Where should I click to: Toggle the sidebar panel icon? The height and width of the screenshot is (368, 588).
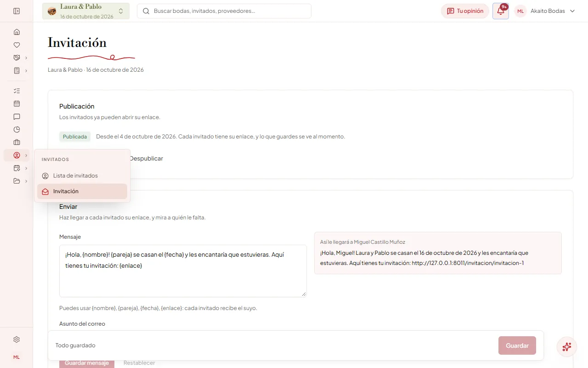[x=17, y=11]
